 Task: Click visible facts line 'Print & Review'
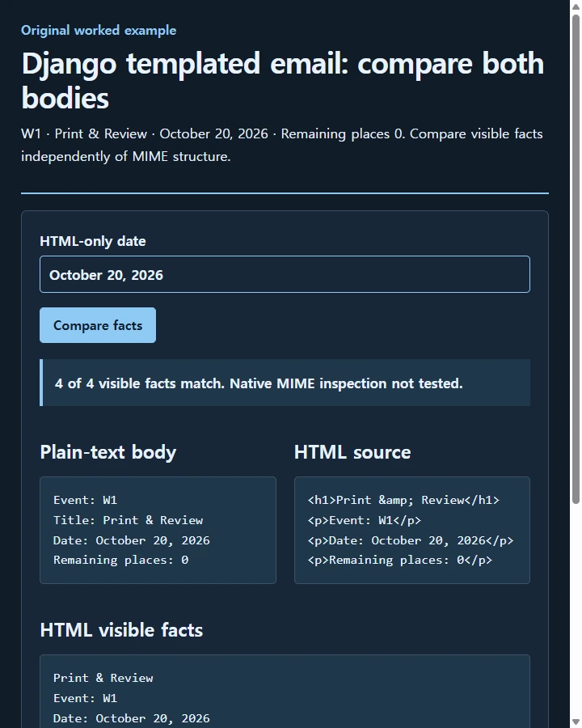(x=103, y=678)
